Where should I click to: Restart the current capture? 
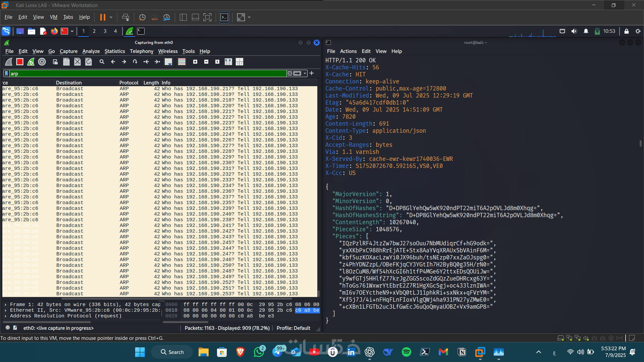coord(31,62)
